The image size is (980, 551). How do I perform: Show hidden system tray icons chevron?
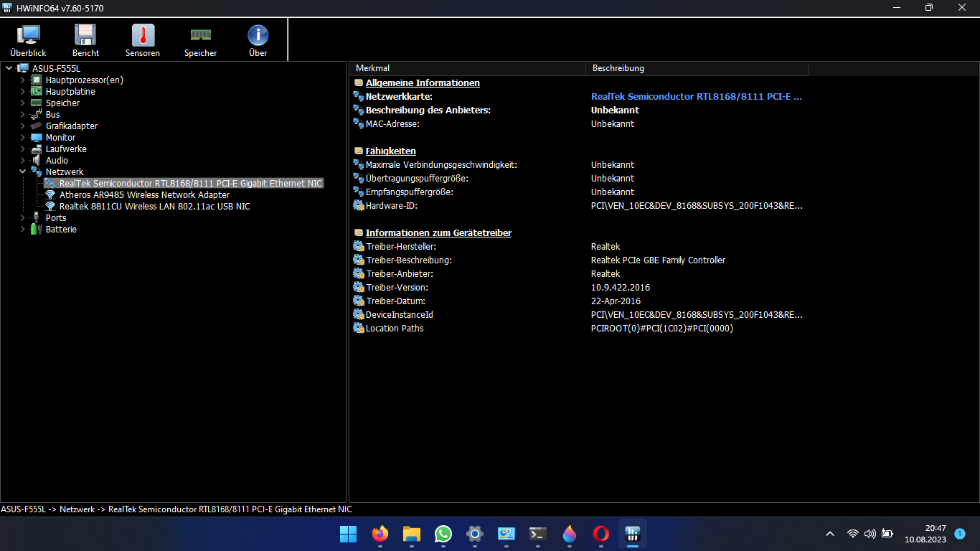pyautogui.click(x=830, y=534)
